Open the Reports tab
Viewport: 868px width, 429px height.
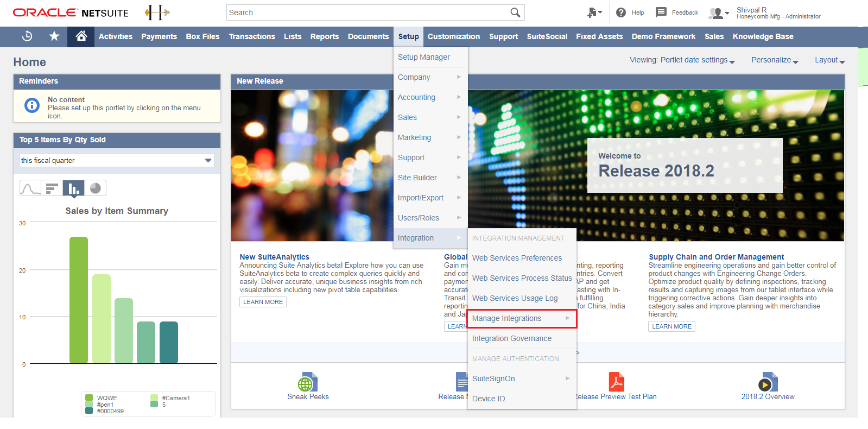coord(325,36)
